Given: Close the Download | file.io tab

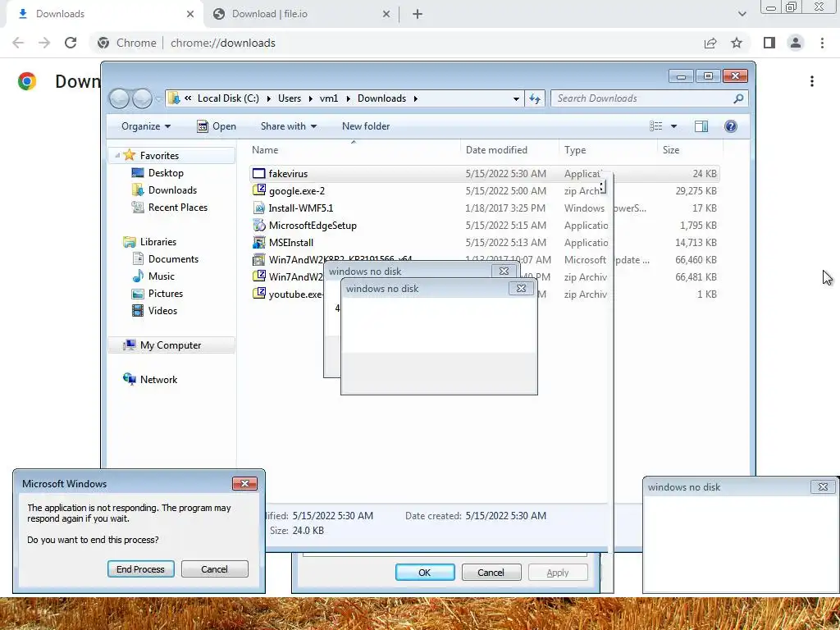Looking at the screenshot, I should click(x=386, y=14).
